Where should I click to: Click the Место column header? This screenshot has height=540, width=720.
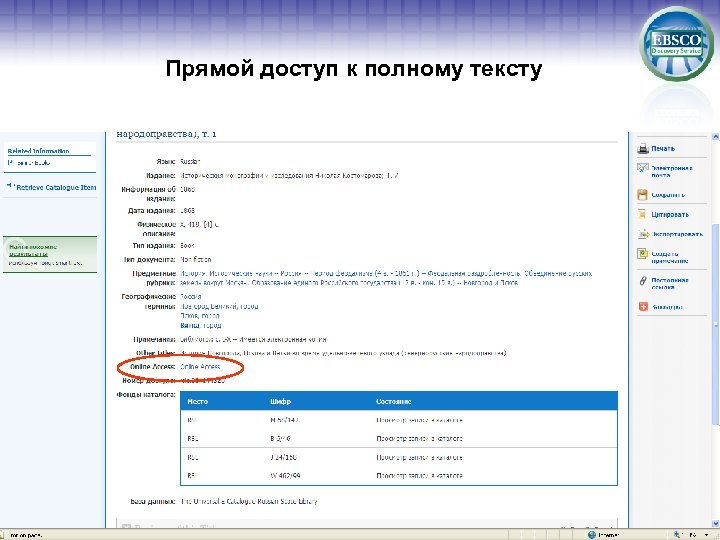click(x=197, y=401)
